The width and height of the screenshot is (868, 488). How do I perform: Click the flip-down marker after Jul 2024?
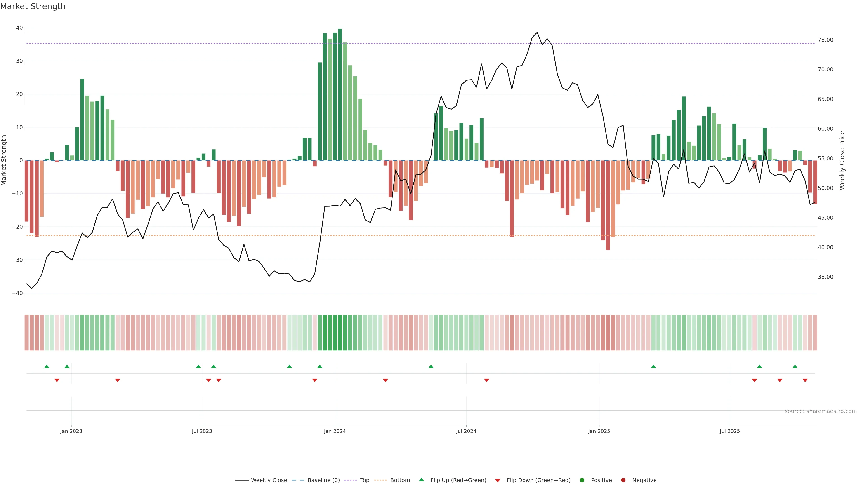(487, 380)
